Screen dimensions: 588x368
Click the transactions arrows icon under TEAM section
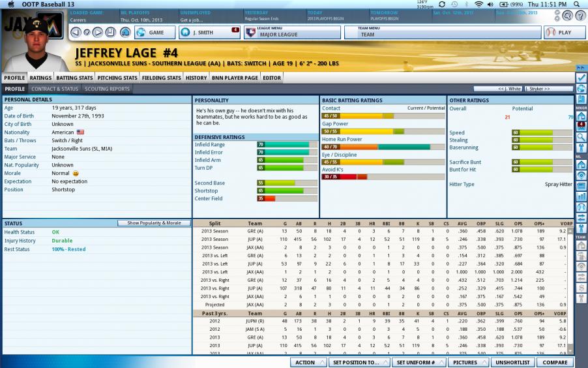pos(581,277)
